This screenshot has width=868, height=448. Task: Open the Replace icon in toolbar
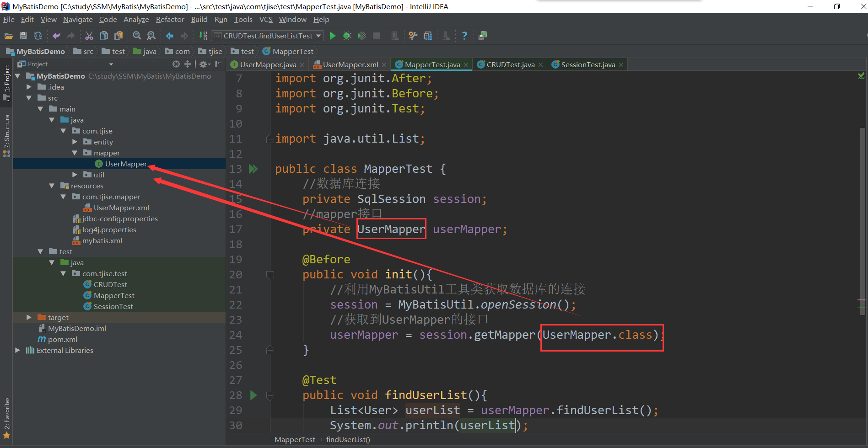151,36
